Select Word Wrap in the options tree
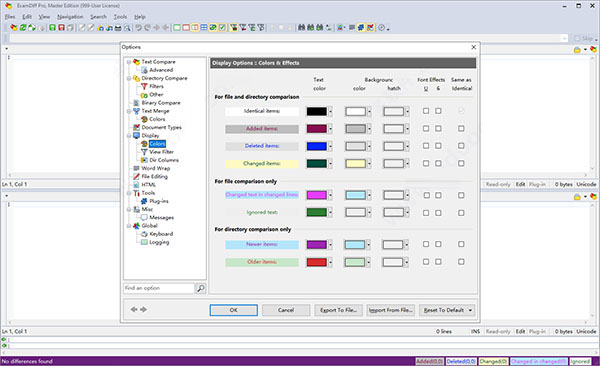600x366 pixels. pyautogui.click(x=156, y=168)
